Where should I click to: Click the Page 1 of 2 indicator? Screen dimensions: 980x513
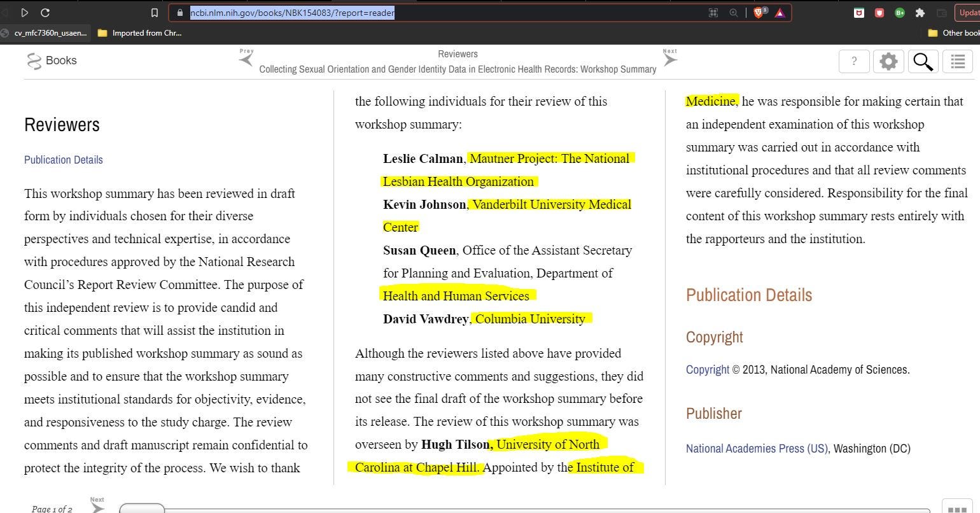click(52, 509)
